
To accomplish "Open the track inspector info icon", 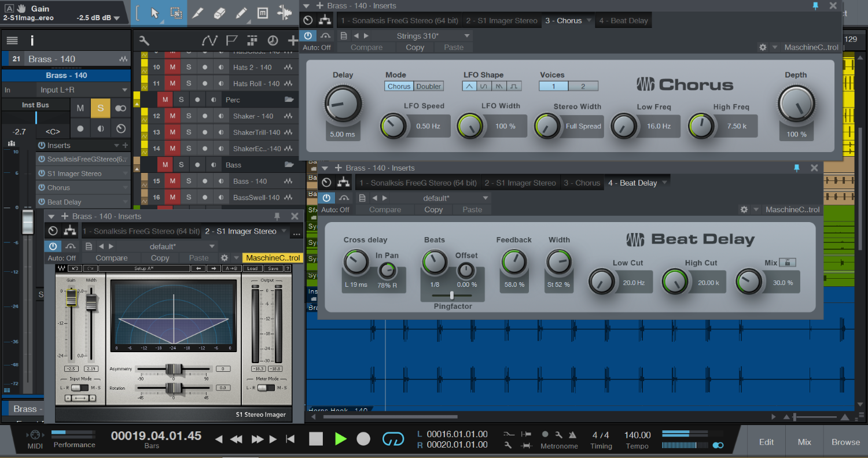I will pos(32,40).
